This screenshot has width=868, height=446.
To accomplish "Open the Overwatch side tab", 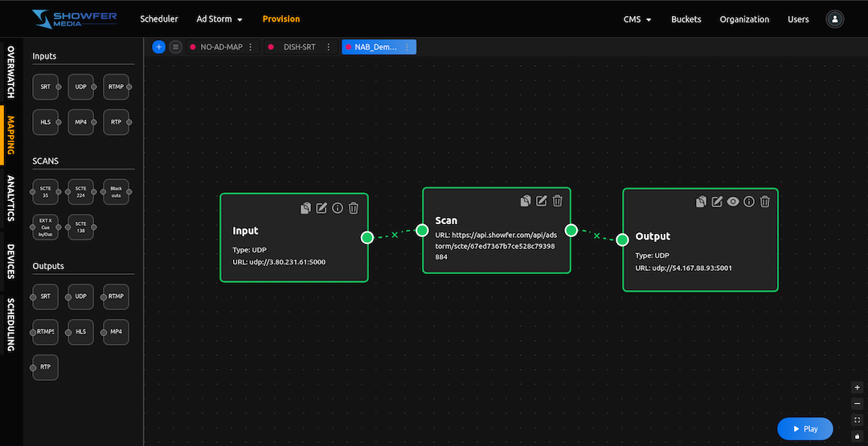I will (x=11, y=72).
